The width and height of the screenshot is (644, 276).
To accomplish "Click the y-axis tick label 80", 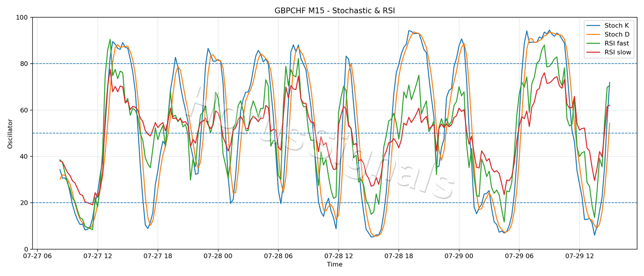I will (24, 64).
